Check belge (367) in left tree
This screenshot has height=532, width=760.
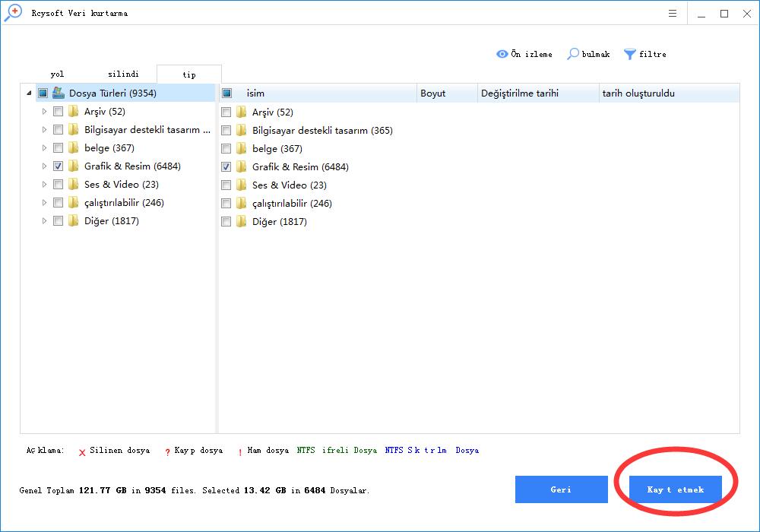(x=59, y=147)
